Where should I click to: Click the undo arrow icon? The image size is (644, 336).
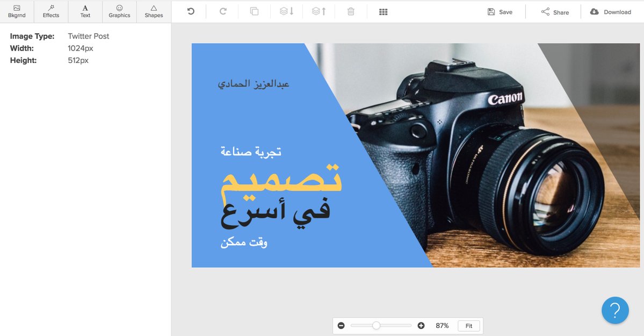point(191,12)
